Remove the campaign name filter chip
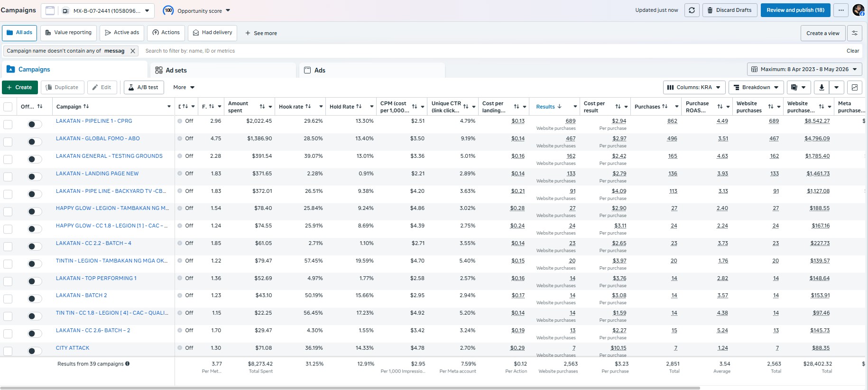 point(133,51)
